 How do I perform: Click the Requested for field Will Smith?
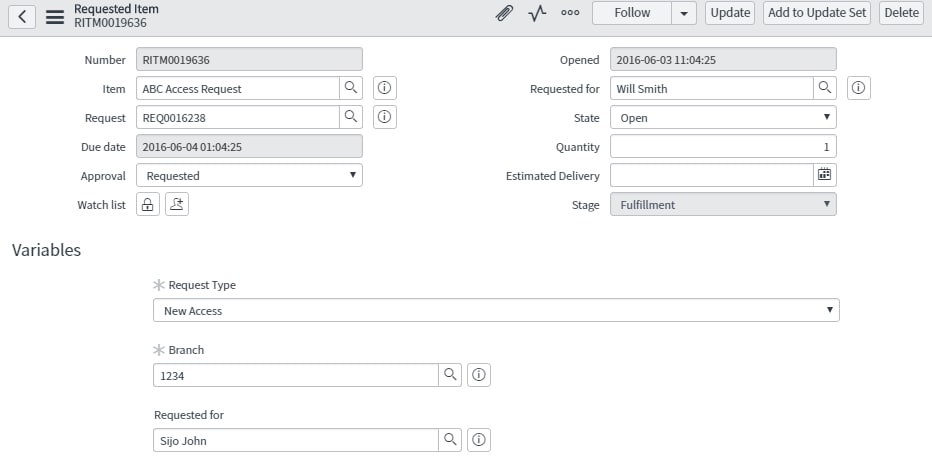pos(711,88)
